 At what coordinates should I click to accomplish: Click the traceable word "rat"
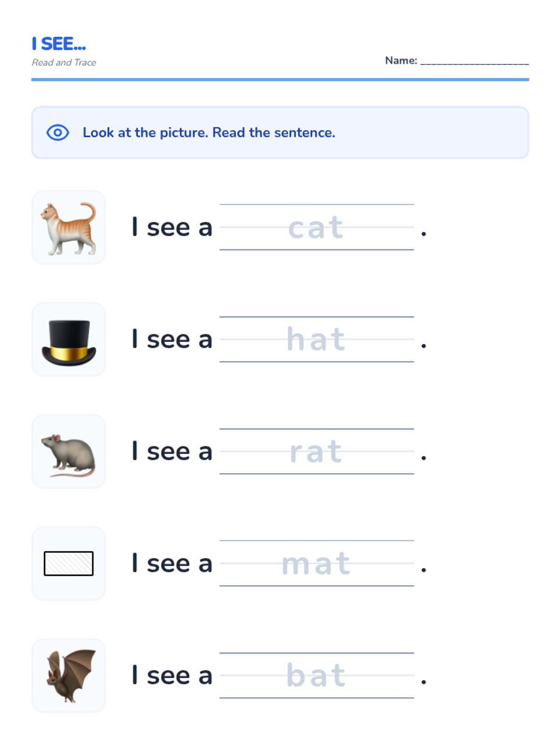tap(316, 452)
